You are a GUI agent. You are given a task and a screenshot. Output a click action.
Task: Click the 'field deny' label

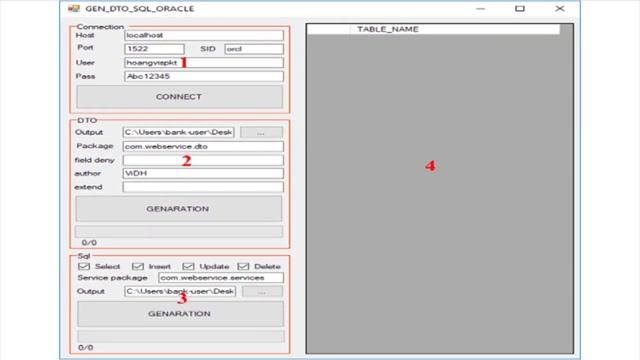95,160
